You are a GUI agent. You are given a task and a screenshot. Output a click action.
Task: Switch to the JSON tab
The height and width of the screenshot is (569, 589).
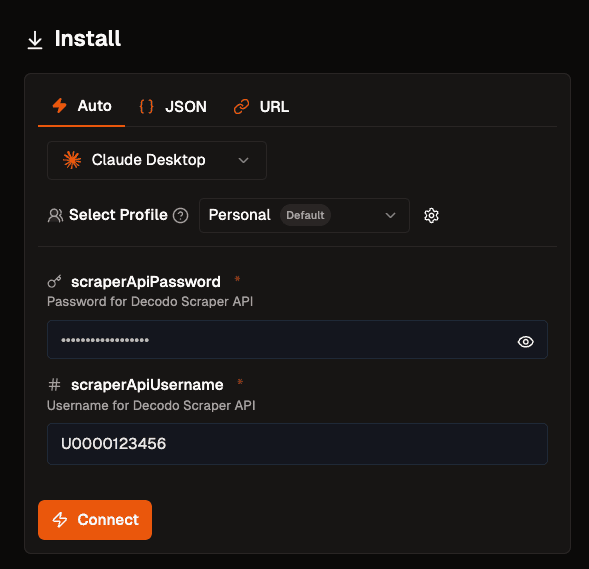coord(173,107)
